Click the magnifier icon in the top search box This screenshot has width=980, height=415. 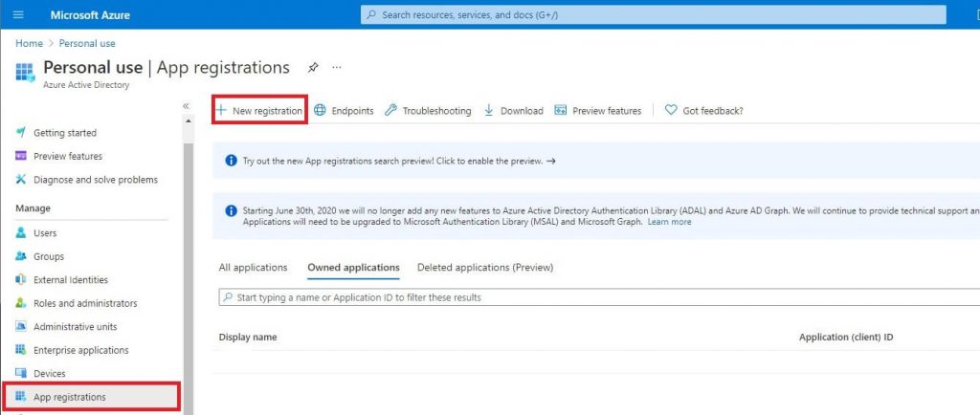click(371, 15)
